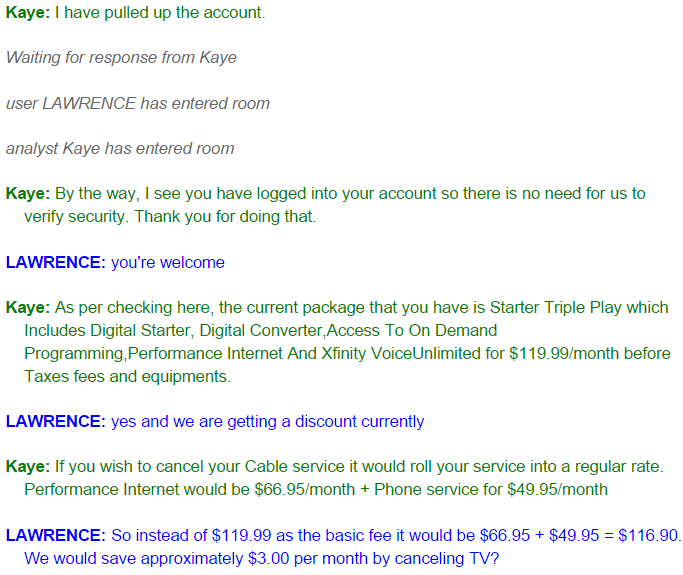Click the question about saving $3.00 per month
The width and height of the screenshot is (683, 575).
coord(261,557)
